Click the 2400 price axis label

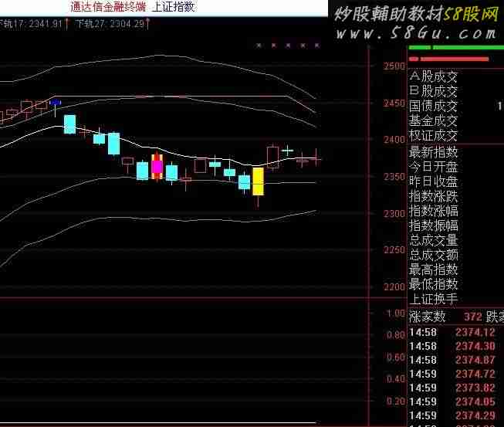394,140
